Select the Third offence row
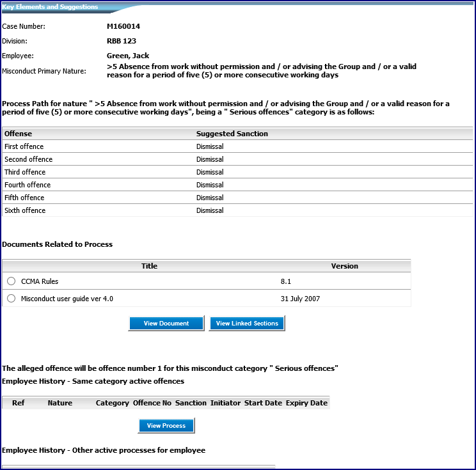Viewport: 476px width, 470px height. [237, 172]
